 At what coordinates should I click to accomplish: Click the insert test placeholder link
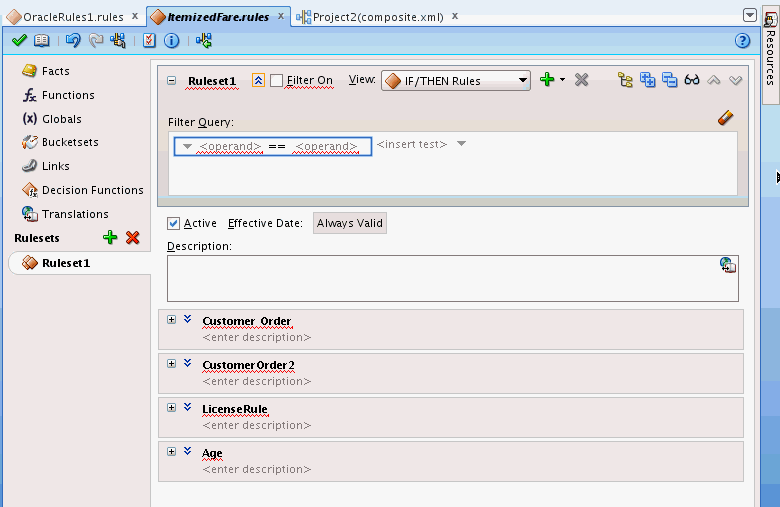(412, 144)
